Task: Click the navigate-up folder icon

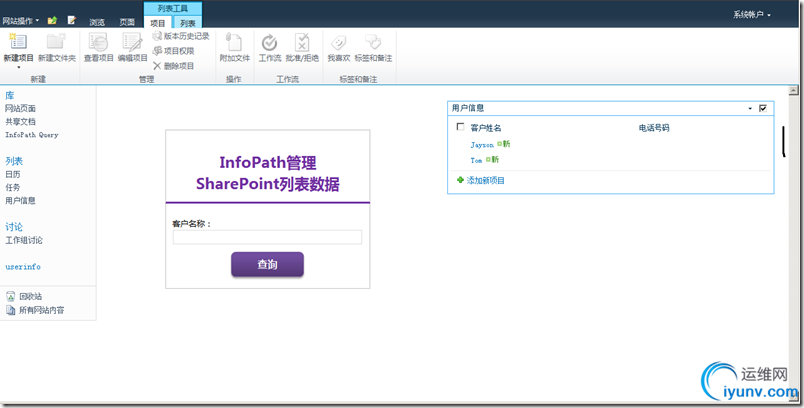Action: coord(52,21)
